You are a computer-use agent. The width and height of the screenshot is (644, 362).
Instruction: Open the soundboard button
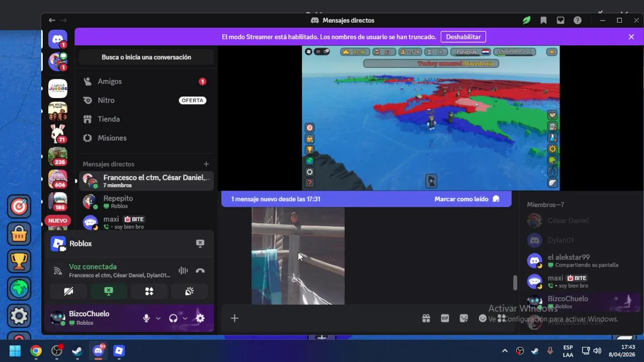tap(189, 291)
